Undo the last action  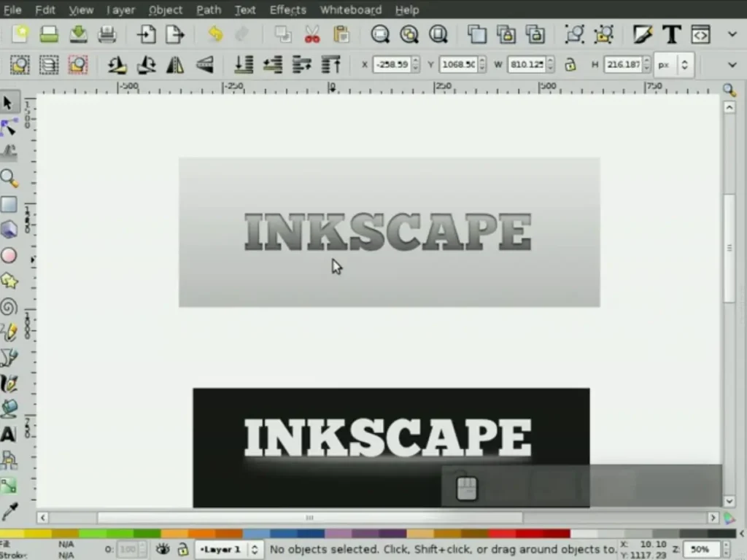pyautogui.click(x=215, y=34)
